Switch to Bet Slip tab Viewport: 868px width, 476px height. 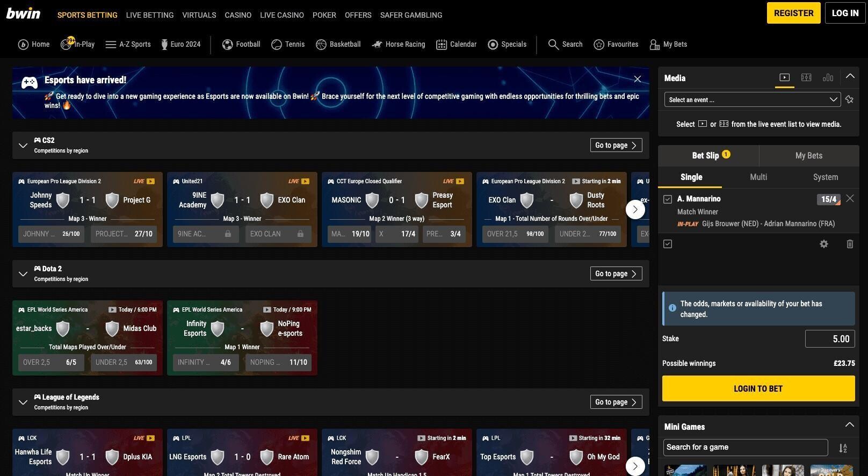click(x=708, y=155)
